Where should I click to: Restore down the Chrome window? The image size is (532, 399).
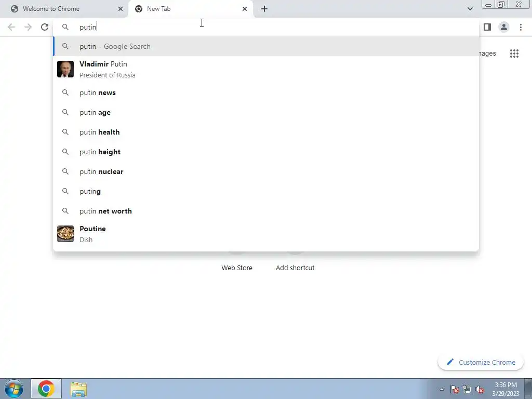pyautogui.click(x=501, y=5)
